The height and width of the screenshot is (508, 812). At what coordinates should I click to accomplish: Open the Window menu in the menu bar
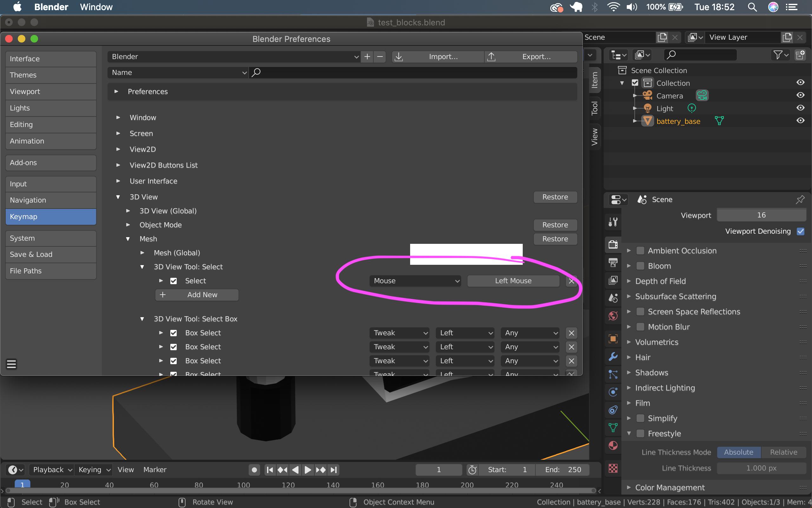(96, 7)
